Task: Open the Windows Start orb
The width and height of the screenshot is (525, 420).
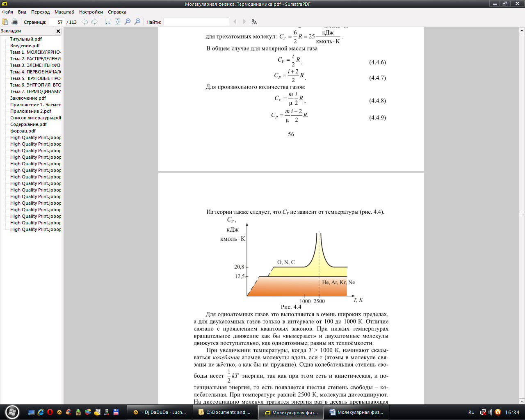Action: [x=12, y=412]
